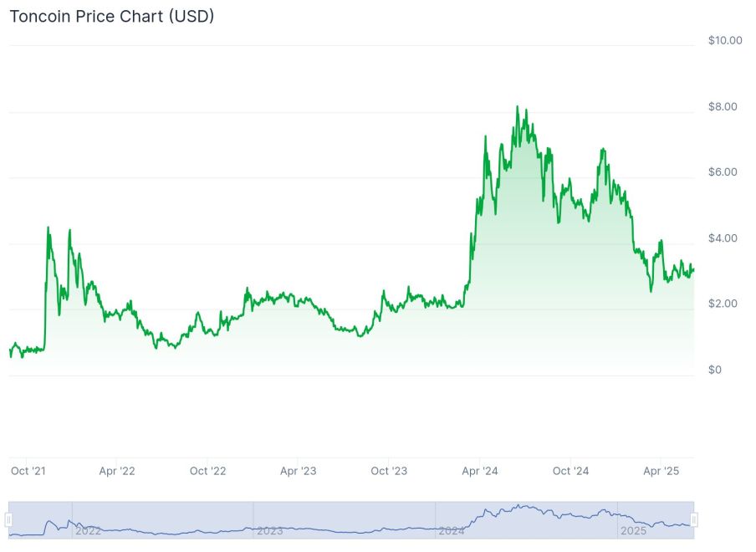Click the $6.00 y-axis label
This screenshot has width=756, height=552.
(721, 172)
